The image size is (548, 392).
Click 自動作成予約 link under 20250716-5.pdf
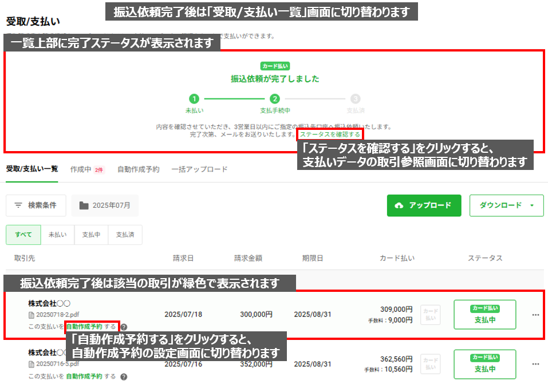click(x=84, y=377)
